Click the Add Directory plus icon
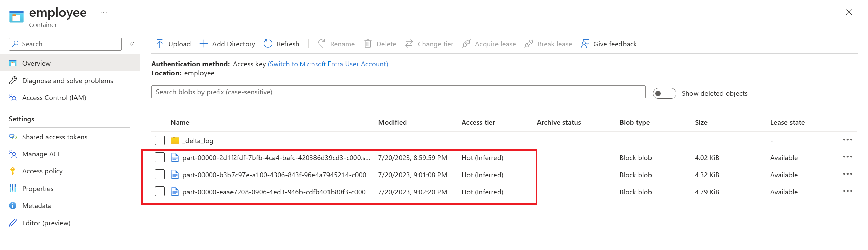Image resolution: width=868 pixels, height=250 pixels. click(x=204, y=44)
